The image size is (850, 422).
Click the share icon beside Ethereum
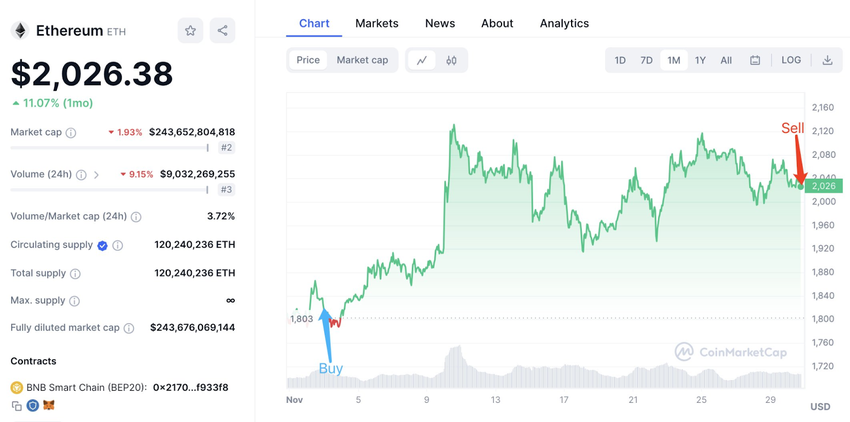(222, 31)
